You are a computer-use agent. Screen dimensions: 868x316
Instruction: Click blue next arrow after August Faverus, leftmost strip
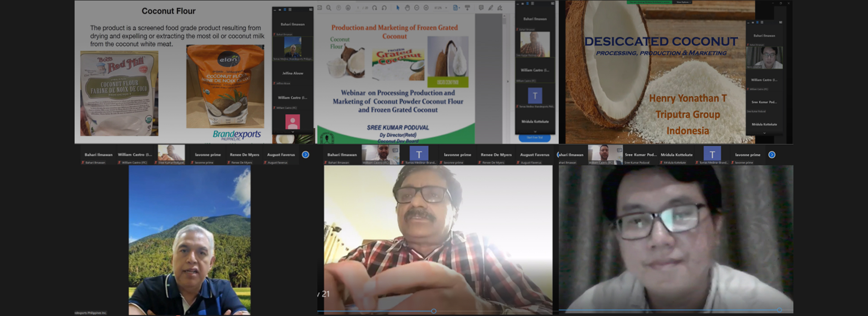click(x=306, y=154)
